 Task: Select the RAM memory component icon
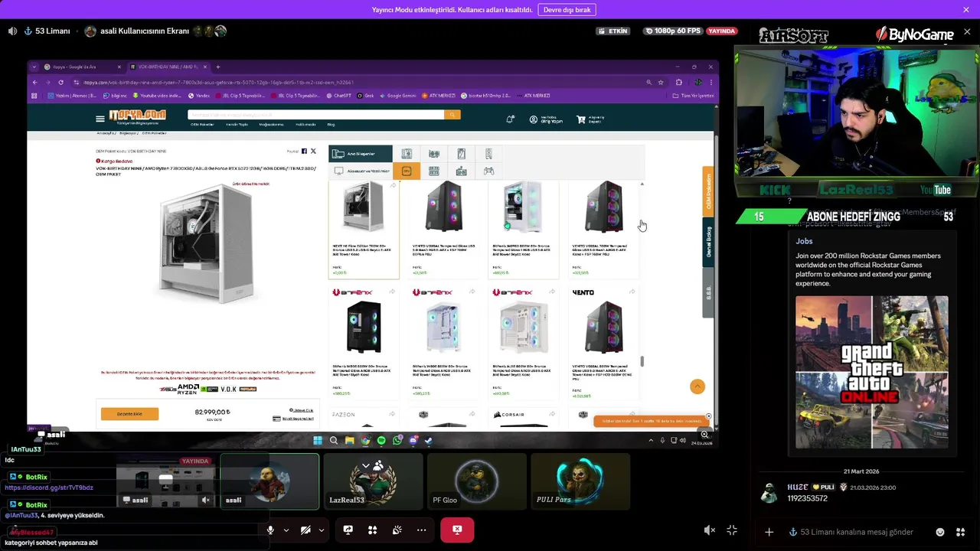coord(434,171)
